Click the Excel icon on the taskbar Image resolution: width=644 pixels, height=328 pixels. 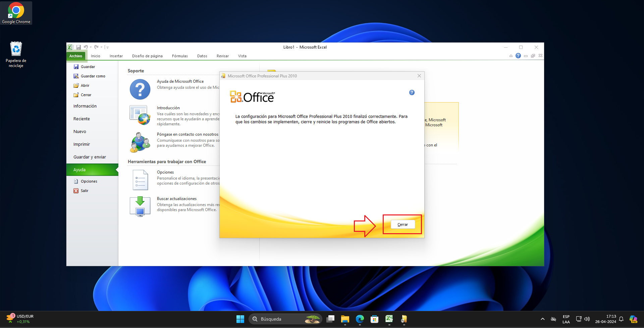point(389,319)
